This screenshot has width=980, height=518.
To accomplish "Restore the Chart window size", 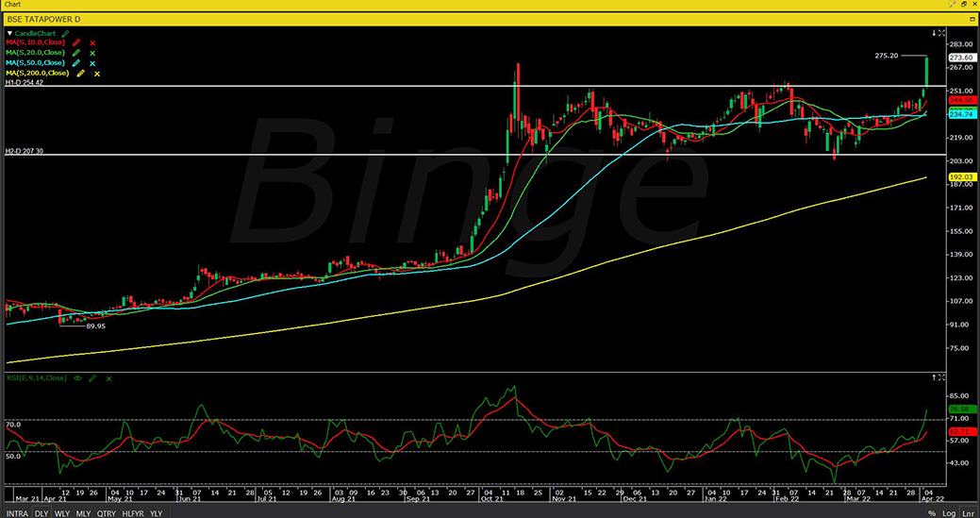I will click(963, 5).
